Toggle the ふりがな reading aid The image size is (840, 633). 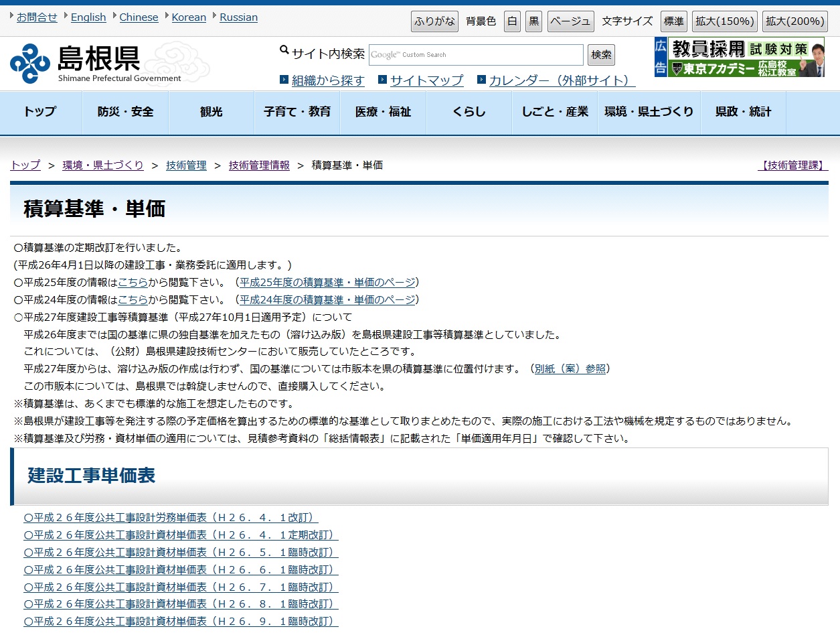[x=434, y=21]
